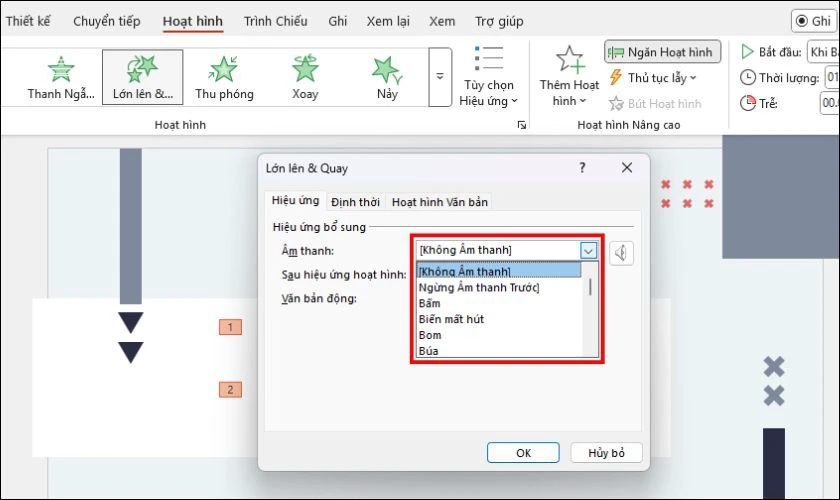This screenshot has width=840, height=500.
Task: Click the Bút Hoạt hình painter
Action: pos(655,103)
